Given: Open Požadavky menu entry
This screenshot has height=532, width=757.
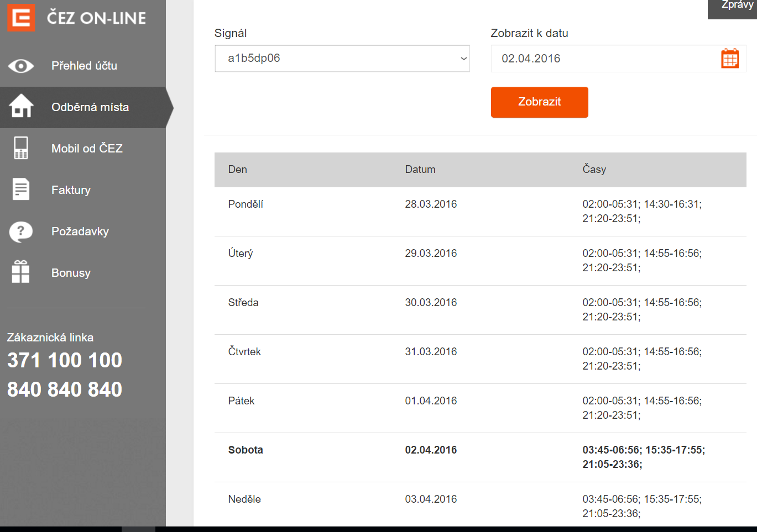Looking at the screenshot, I should click(80, 231).
